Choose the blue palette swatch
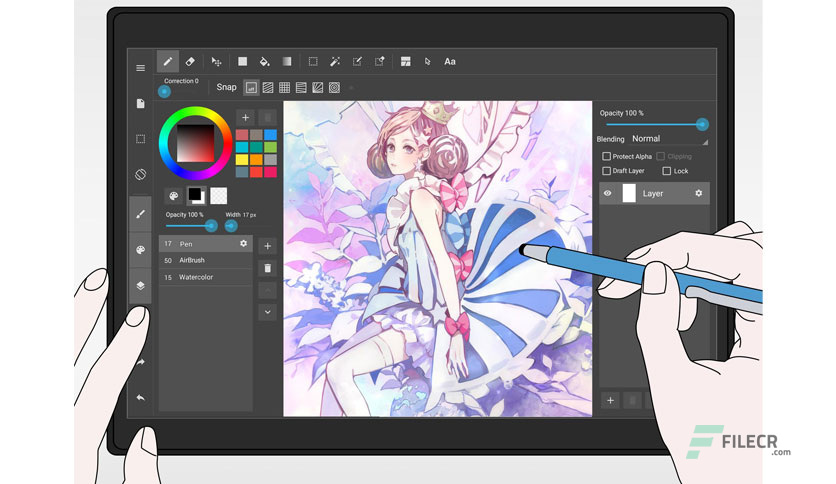This screenshot has width=836, height=484. tap(271, 134)
